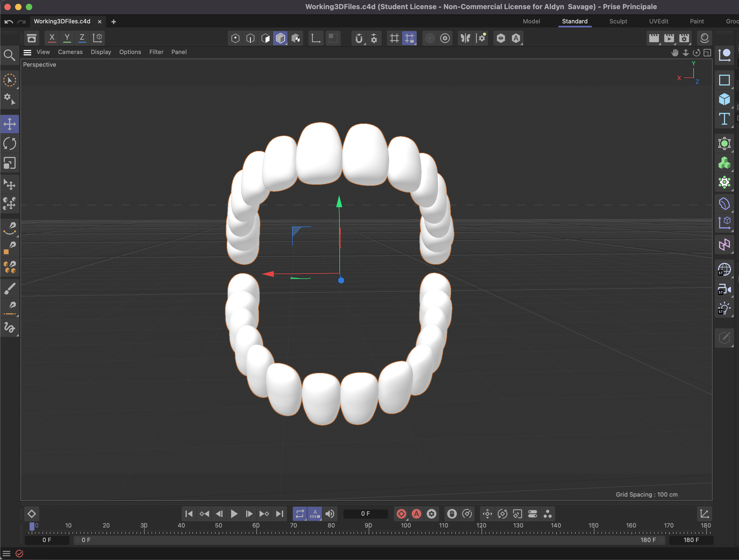Screen dimensions: 739x560
Task: Toggle X axis lock
Action: point(52,38)
